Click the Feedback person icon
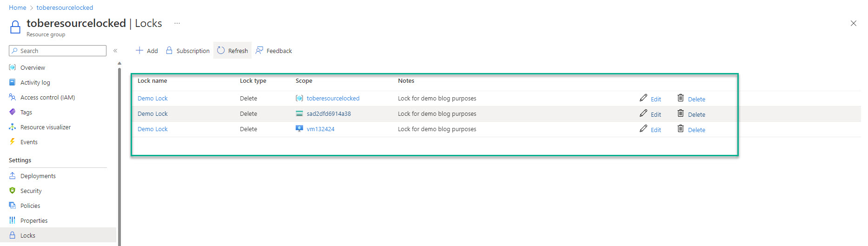Screen dimensions: 868x246 pyautogui.click(x=259, y=50)
